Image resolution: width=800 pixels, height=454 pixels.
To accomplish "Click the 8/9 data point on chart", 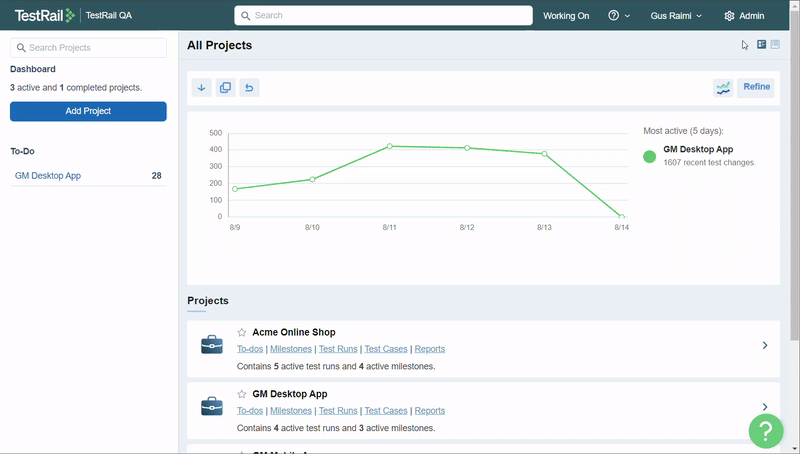I will [x=235, y=189].
